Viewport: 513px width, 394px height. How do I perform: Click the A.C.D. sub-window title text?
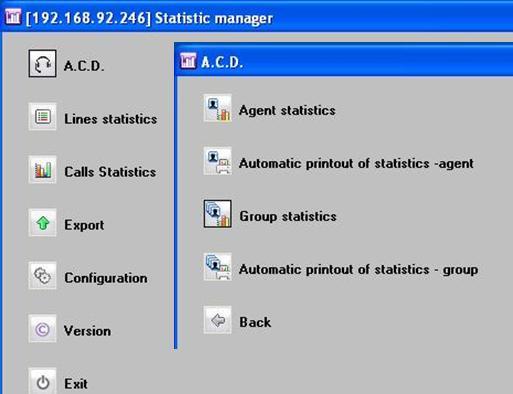coord(222,62)
